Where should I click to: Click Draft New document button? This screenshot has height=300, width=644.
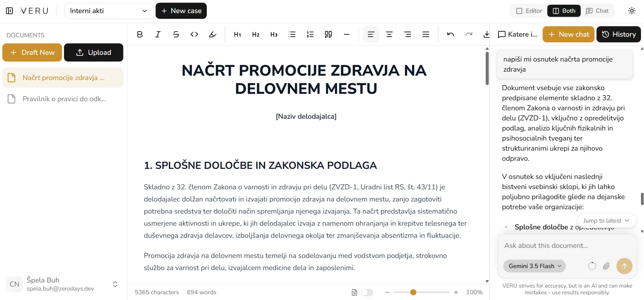[x=32, y=52]
